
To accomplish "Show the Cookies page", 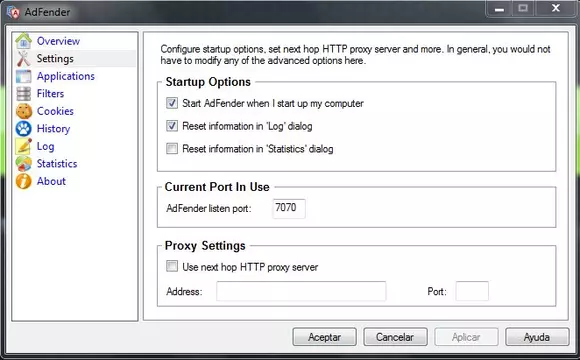I will click(55, 111).
